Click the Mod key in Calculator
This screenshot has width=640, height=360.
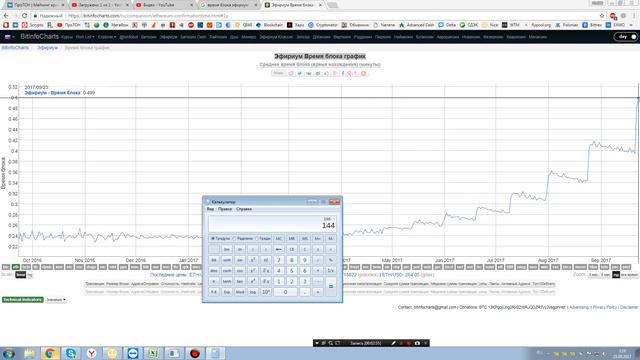pos(240,292)
